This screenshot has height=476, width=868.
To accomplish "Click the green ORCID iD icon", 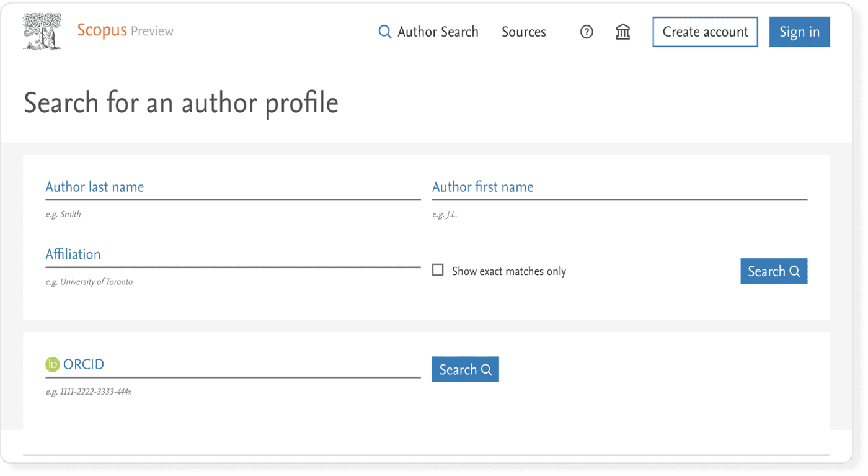I will [52, 364].
